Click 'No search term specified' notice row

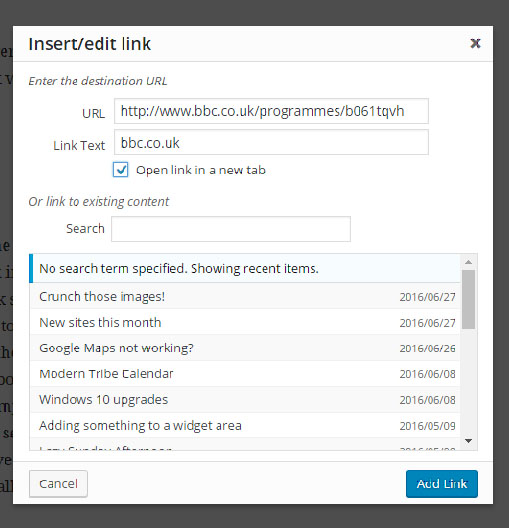coord(245,268)
